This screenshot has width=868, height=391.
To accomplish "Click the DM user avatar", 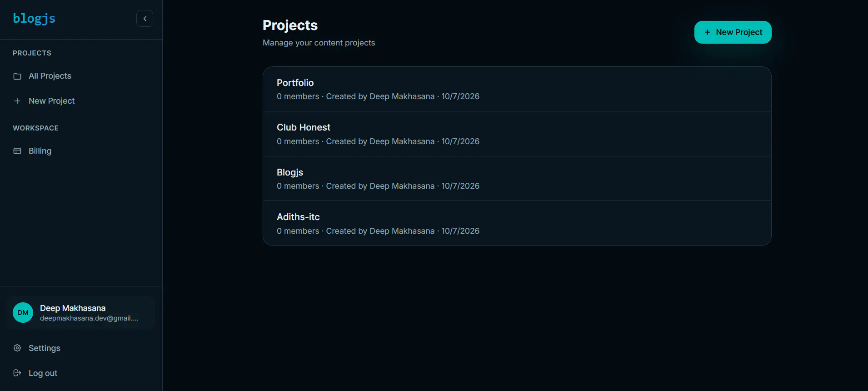I will [23, 313].
